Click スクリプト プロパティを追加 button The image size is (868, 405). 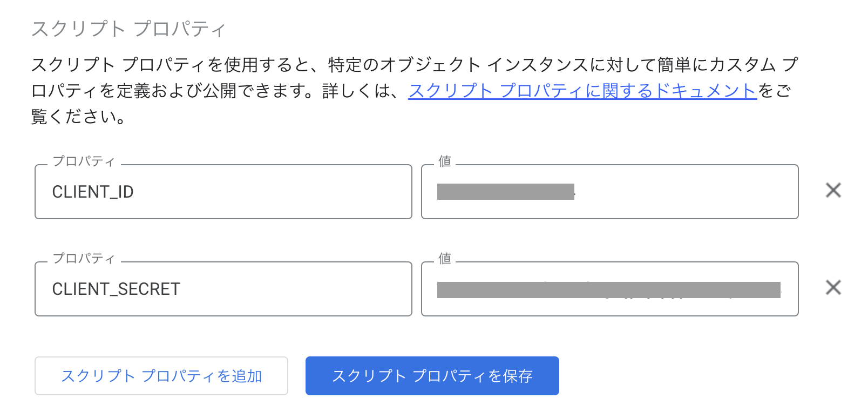point(161,376)
